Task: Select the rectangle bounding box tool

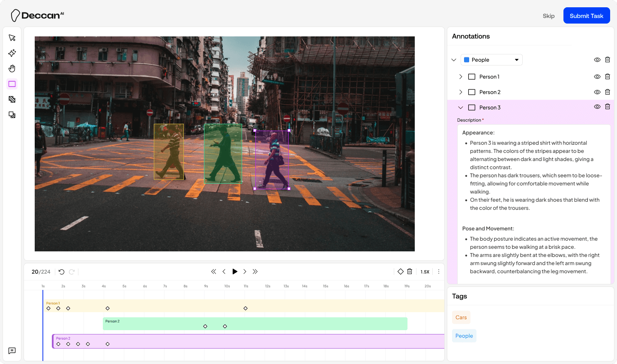Action: [12, 84]
